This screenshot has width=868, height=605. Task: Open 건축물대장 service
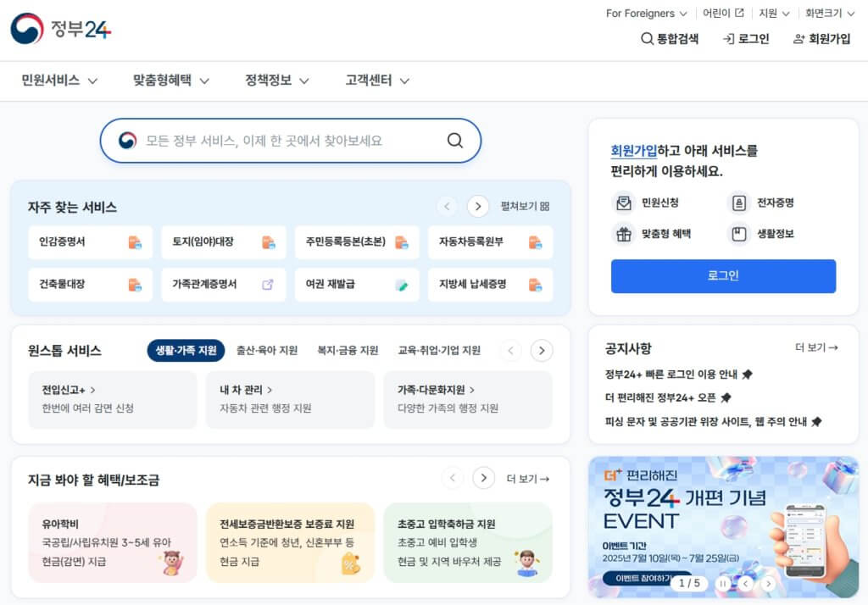90,285
